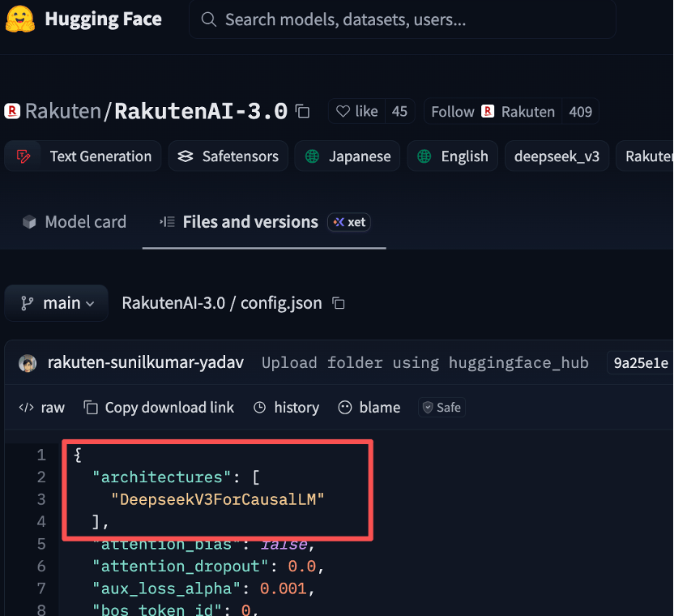Click the committer avatar for rakuten-sunilkumar-yadav
Screen dimensions: 674x616
click(28, 363)
